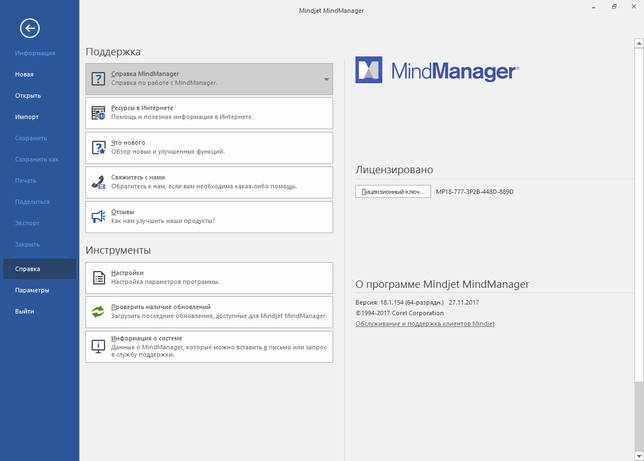644x461 pixels.
Task: Open Параметры in the sidebar
Action: point(32,290)
